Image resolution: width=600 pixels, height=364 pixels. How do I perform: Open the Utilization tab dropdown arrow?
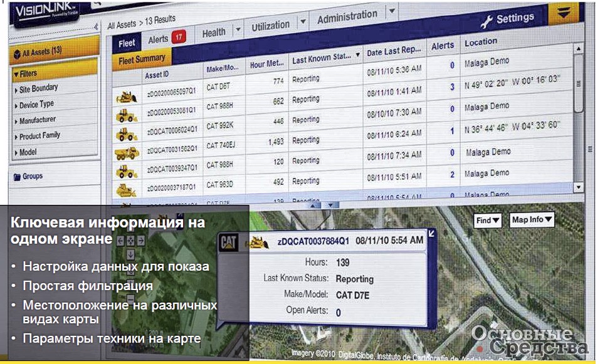coord(303,21)
